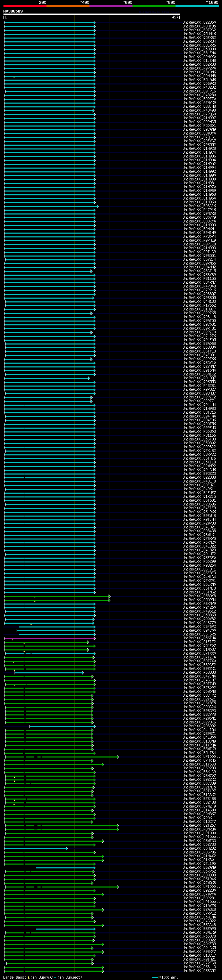The width and height of the screenshot is (222, 980).
Task: Select the UniRef100_A9AC24 label
Action: coord(199,707)
